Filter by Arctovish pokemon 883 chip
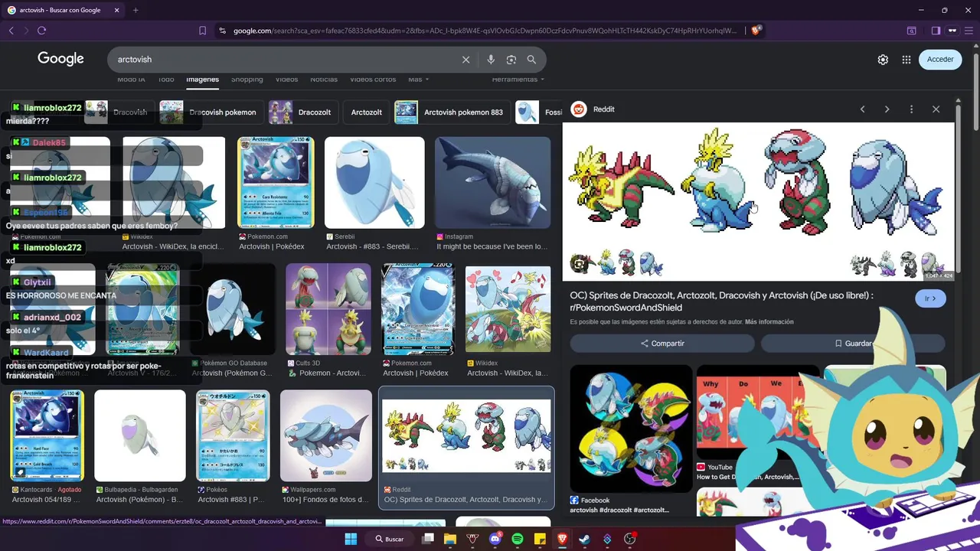Screen dimensions: 980x551 [x=452, y=112]
